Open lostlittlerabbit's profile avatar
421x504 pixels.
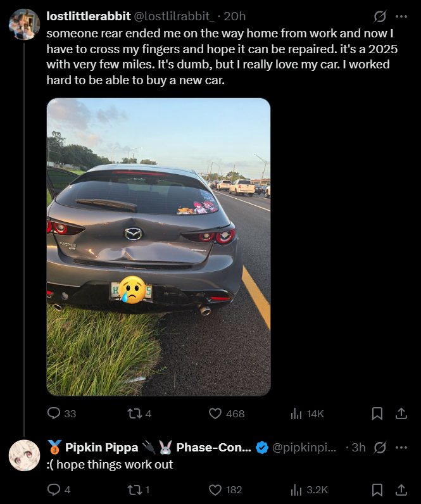pos(25,25)
